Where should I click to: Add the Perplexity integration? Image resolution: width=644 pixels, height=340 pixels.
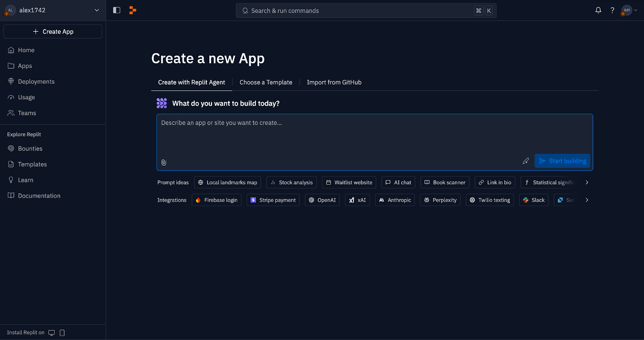point(440,200)
